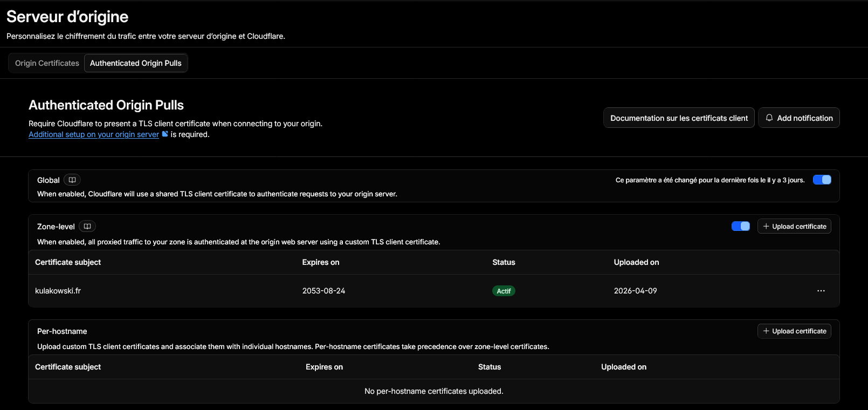Switch to the Origin Certificates tab
This screenshot has height=410, width=868.
click(47, 63)
